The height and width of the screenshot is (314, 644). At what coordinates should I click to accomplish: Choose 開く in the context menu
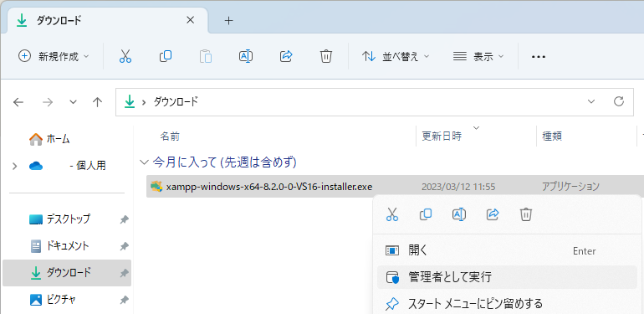tap(507, 250)
